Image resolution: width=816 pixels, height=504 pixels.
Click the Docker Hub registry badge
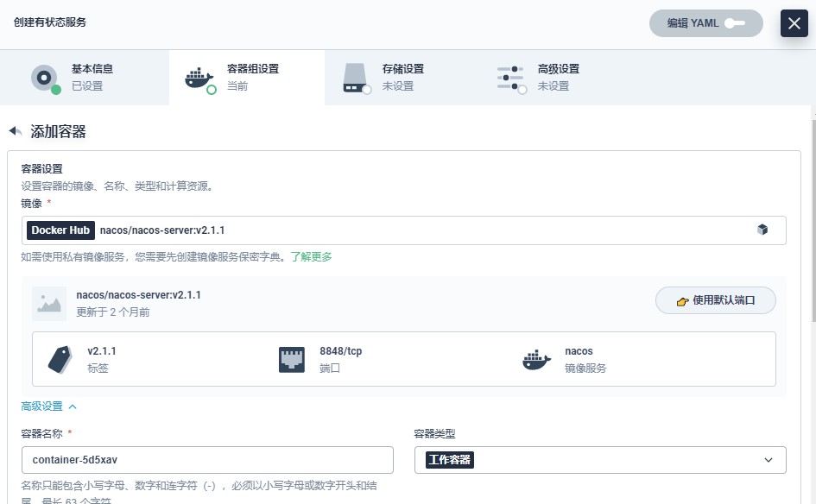pyautogui.click(x=60, y=230)
